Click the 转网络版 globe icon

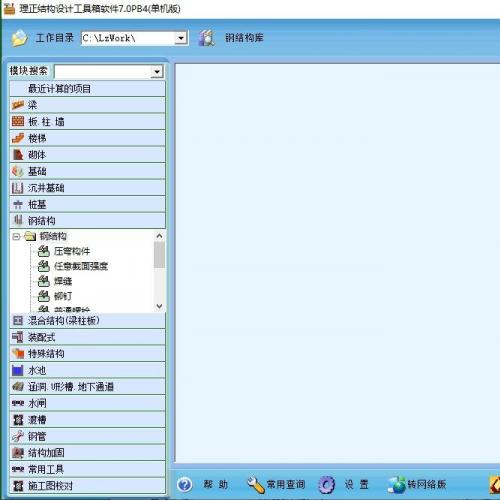397,485
